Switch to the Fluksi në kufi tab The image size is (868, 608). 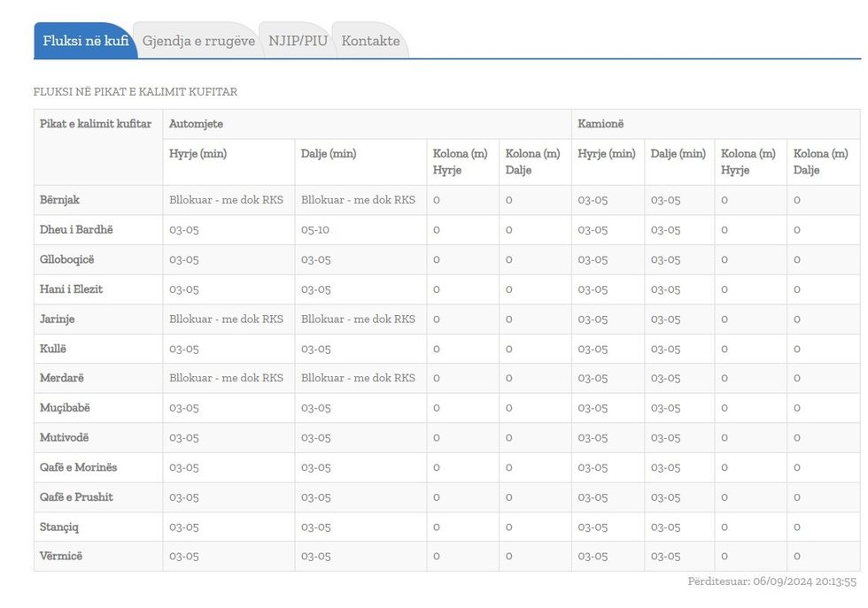click(85, 41)
